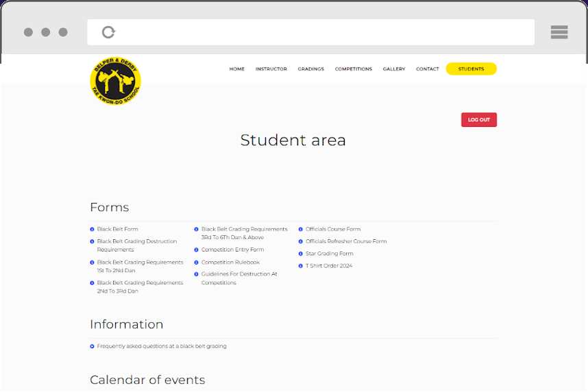The width and height of the screenshot is (588, 392).
Task: Click the bullet icon beside Star Grading Form
Action: (301, 254)
